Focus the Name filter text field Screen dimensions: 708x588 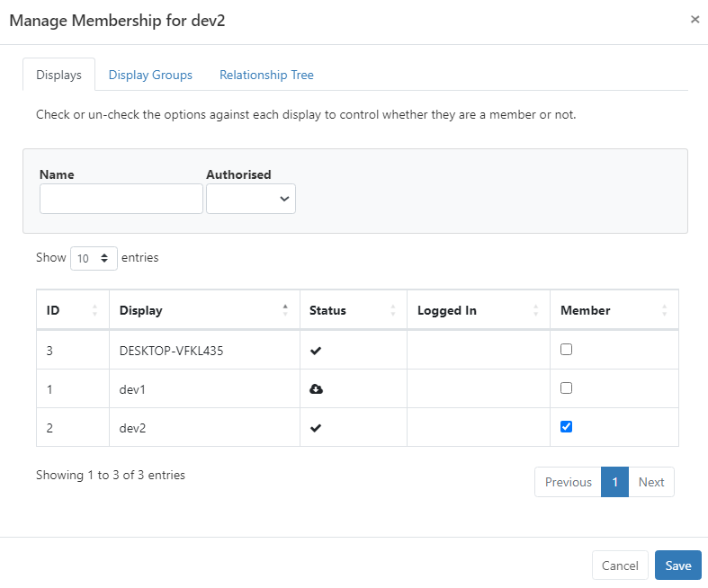121,199
